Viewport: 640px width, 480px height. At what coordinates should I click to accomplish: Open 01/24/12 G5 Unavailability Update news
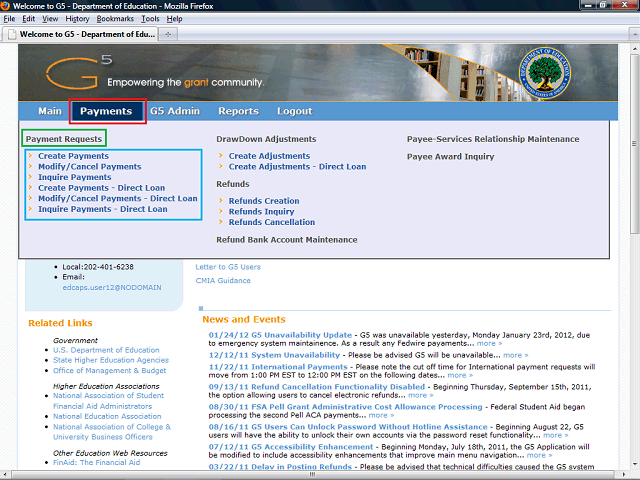pos(280,335)
